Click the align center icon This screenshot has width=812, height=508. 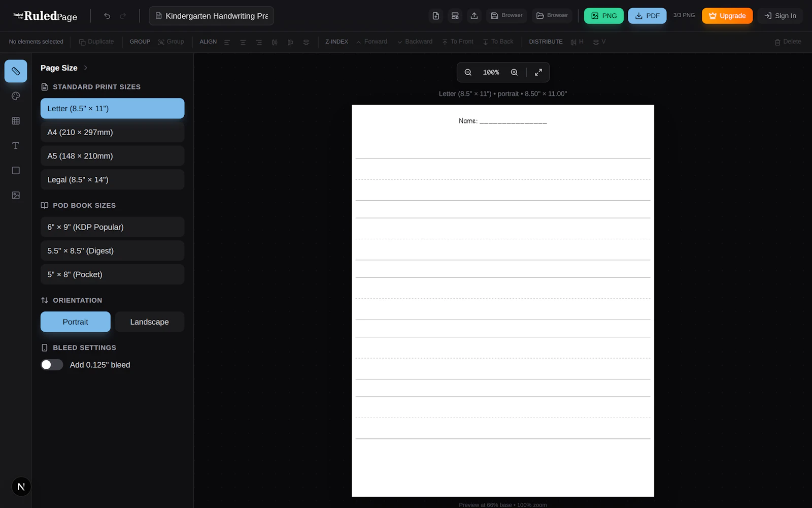tap(243, 42)
